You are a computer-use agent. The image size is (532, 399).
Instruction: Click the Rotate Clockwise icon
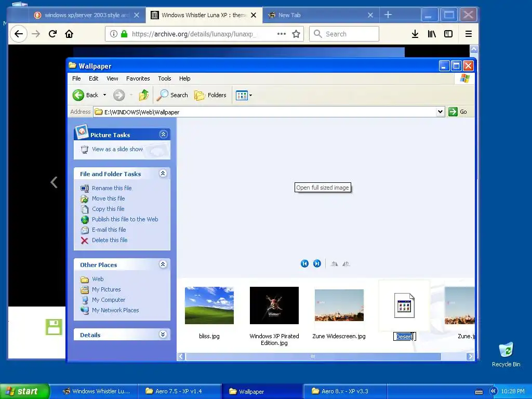click(x=334, y=263)
